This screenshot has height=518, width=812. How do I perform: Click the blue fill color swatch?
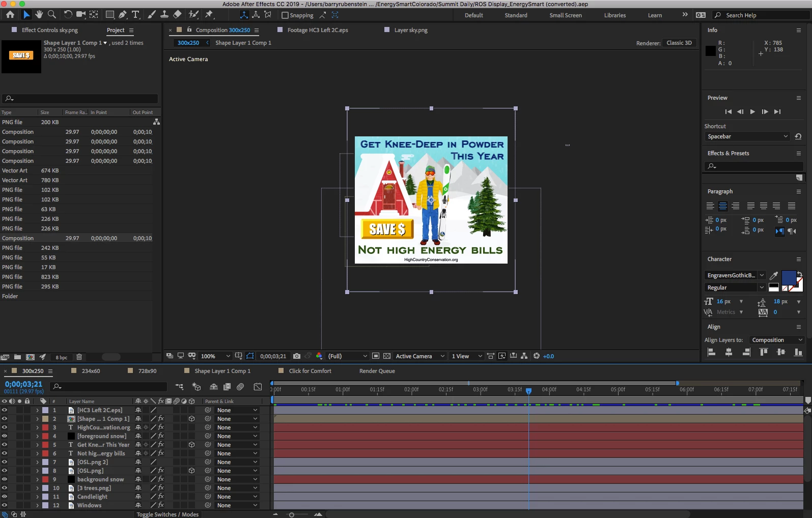(x=788, y=277)
